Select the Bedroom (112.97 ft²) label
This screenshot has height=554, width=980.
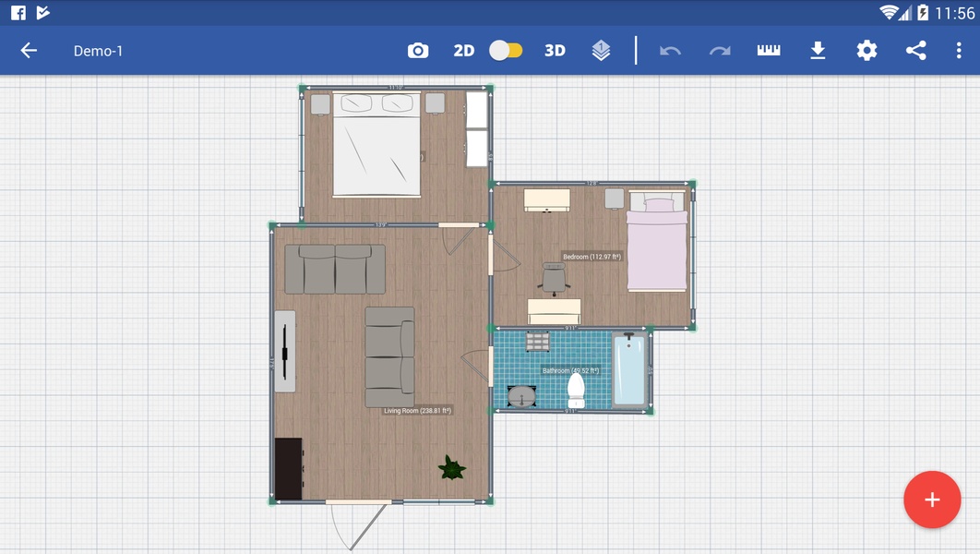pos(592,257)
